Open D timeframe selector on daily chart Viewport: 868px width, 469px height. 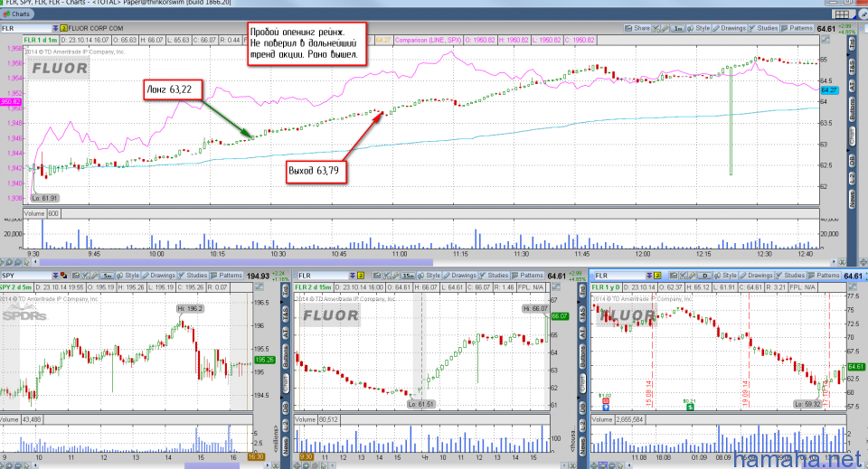coord(704,276)
